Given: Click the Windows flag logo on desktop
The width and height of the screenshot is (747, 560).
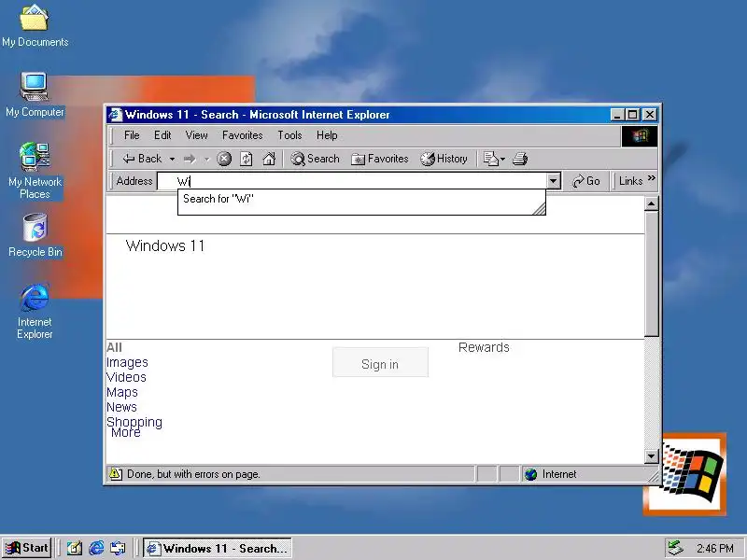Looking at the screenshot, I should point(685,474).
